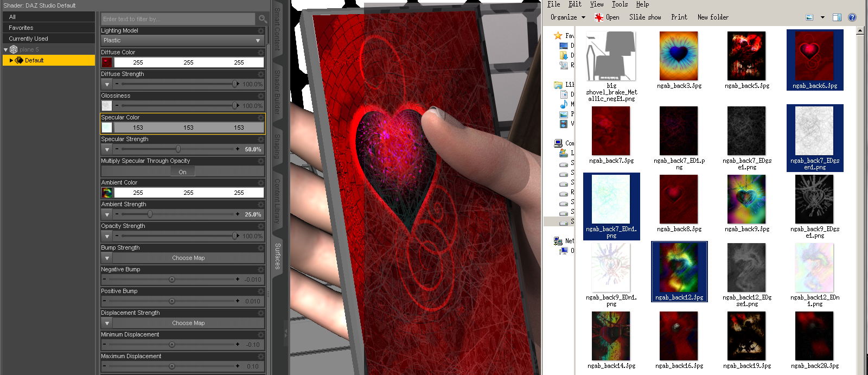This screenshot has height=375, width=868.
Task: Click the Libraries folder icon in Explorer
Action: tap(558, 85)
